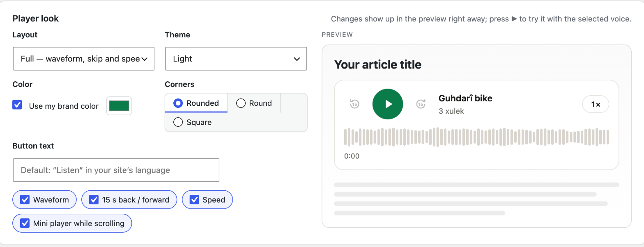Image resolution: width=644 pixels, height=247 pixels.
Task: Change playback speed with the 1× button
Action: point(596,104)
